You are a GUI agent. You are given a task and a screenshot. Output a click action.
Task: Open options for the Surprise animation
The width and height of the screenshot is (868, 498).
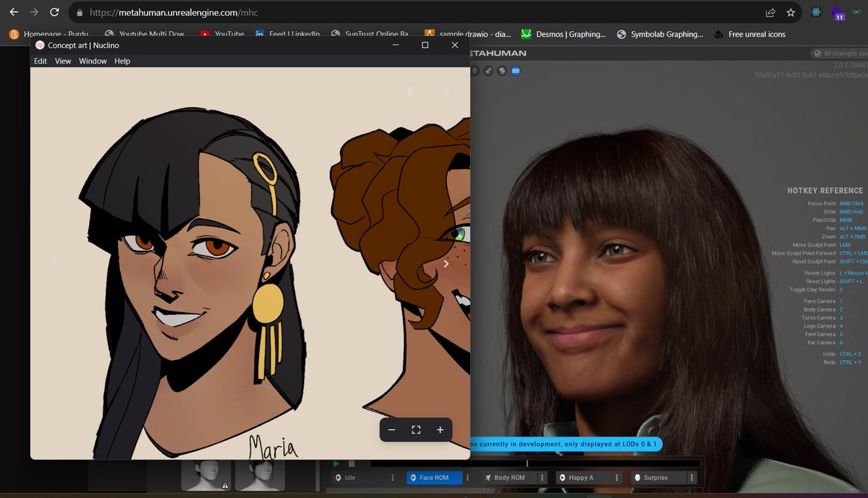coord(692,478)
